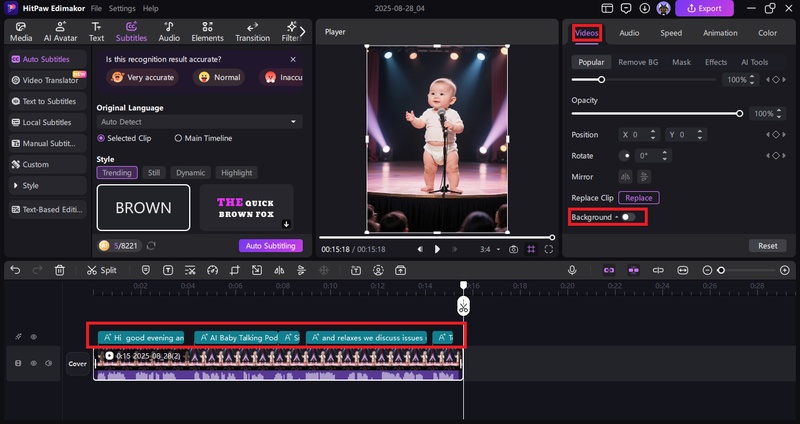Refresh the subtitle credits counter
The image size is (800, 424).
coord(151,246)
